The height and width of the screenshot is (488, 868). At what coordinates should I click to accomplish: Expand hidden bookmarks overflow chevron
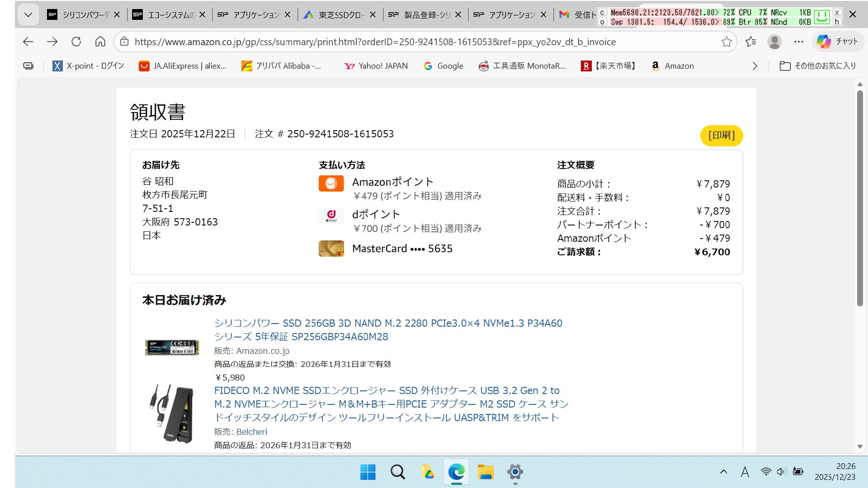[755, 66]
